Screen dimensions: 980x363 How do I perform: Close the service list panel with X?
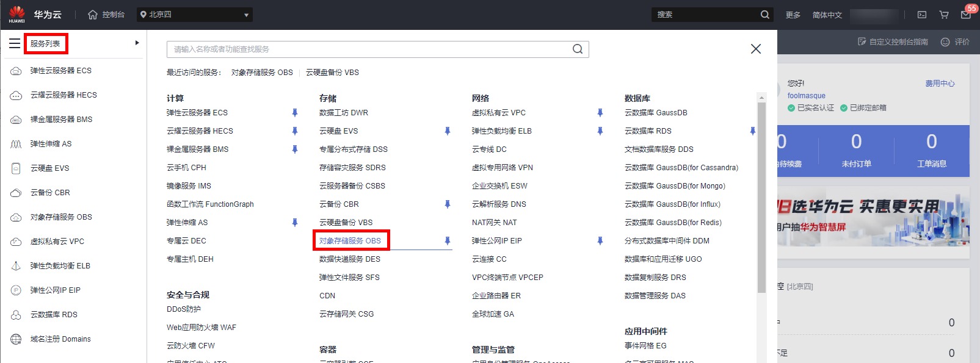755,49
